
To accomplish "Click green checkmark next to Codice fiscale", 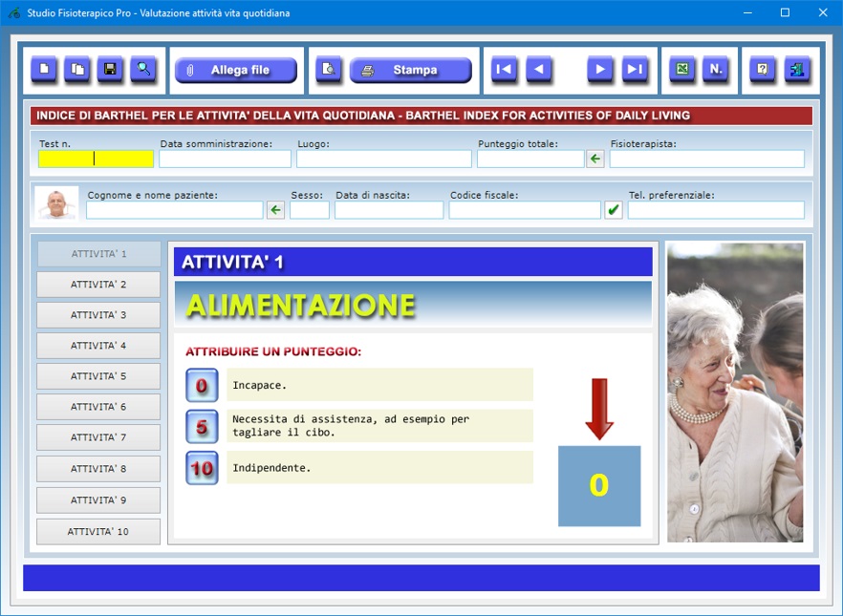I will pyautogui.click(x=614, y=210).
